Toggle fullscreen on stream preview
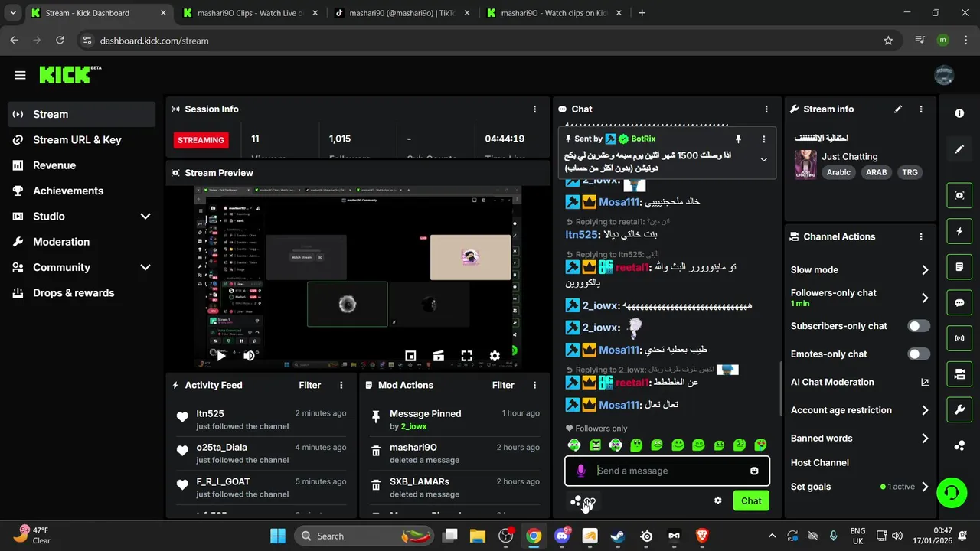Viewport: 980px width, 551px height. 466,356
